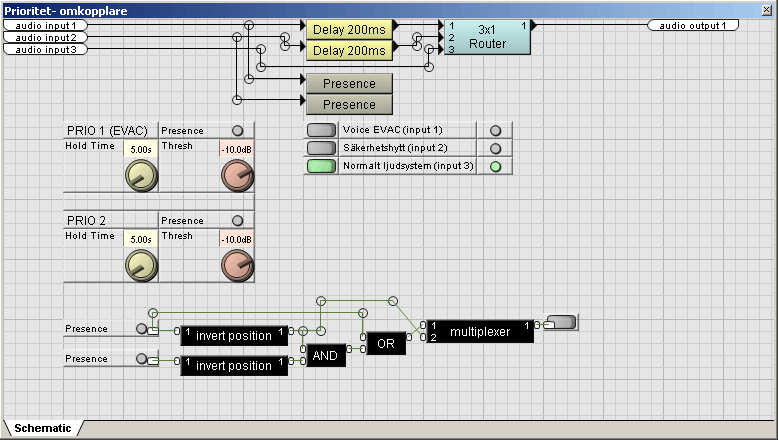
Task: Click the audio output 1 port
Action: pyautogui.click(x=693, y=25)
